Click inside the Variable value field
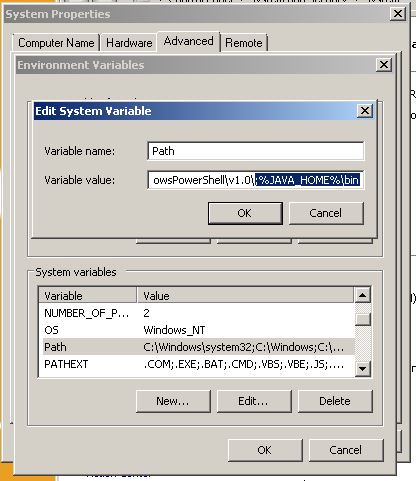This screenshot has width=416, height=481. click(256, 180)
